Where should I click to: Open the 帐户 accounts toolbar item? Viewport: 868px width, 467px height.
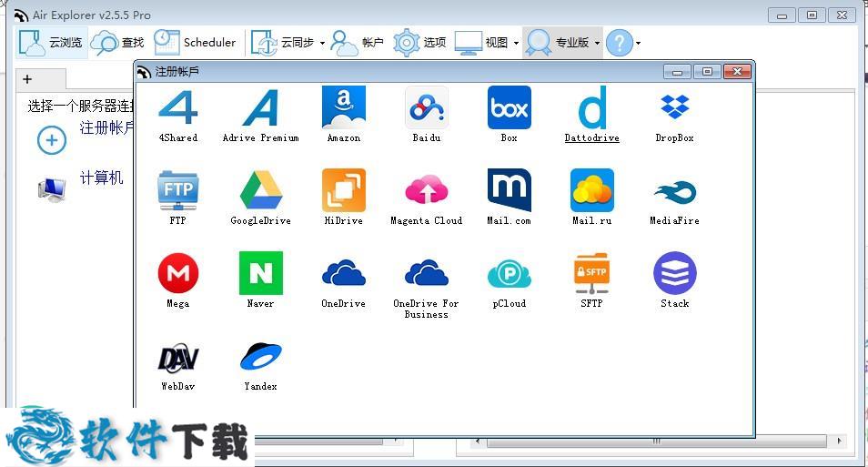tap(357, 42)
